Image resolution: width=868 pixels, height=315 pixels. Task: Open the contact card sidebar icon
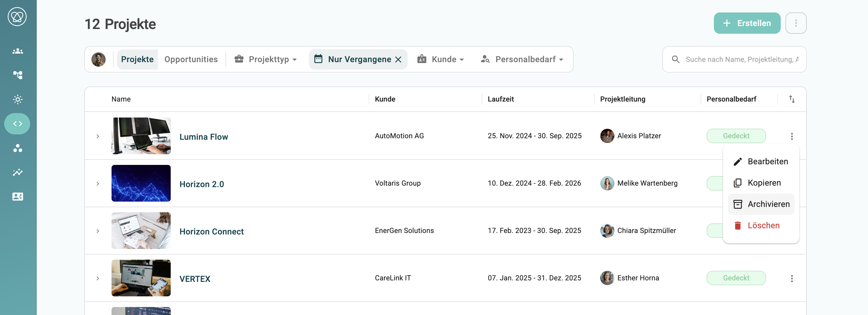click(17, 197)
